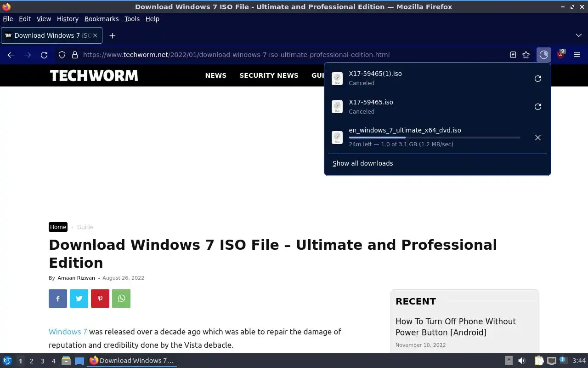Open the Edit menu

25,19
